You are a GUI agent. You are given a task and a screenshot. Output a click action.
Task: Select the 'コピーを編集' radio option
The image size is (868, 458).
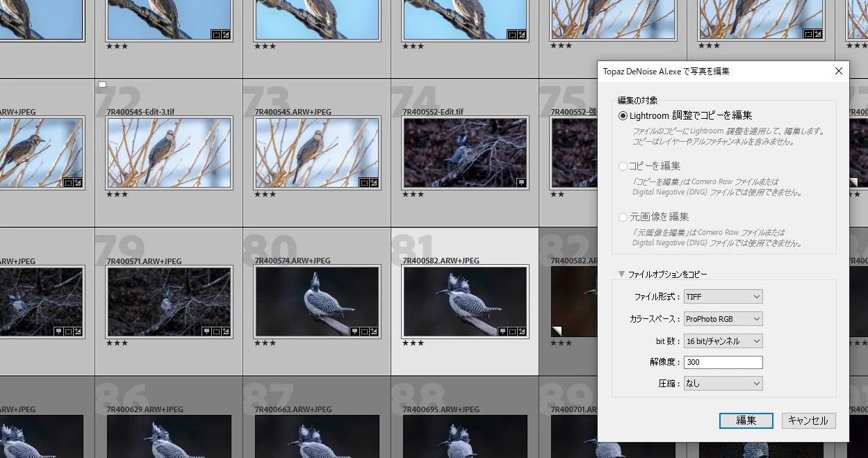click(x=623, y=166)
